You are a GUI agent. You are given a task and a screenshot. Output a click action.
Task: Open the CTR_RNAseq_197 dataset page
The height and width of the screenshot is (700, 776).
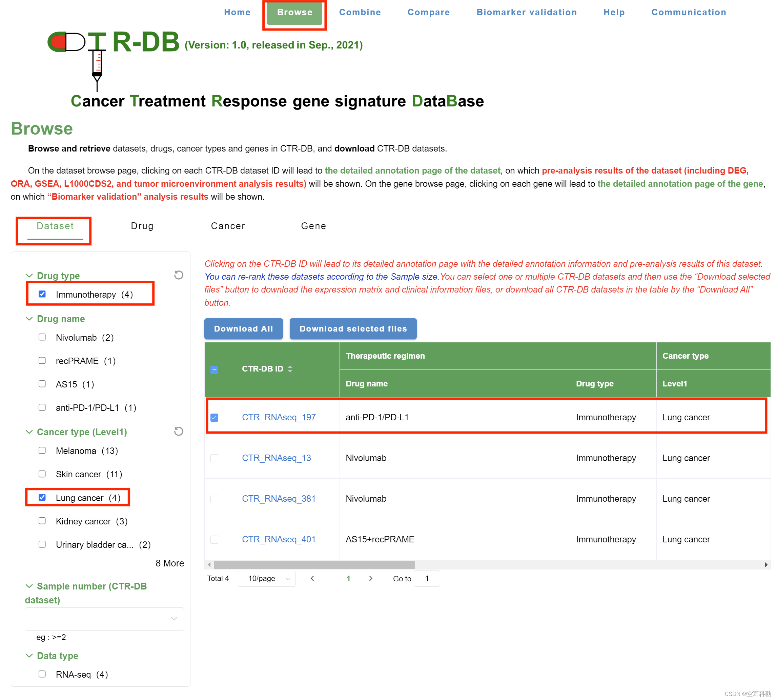tap(279, 417)
